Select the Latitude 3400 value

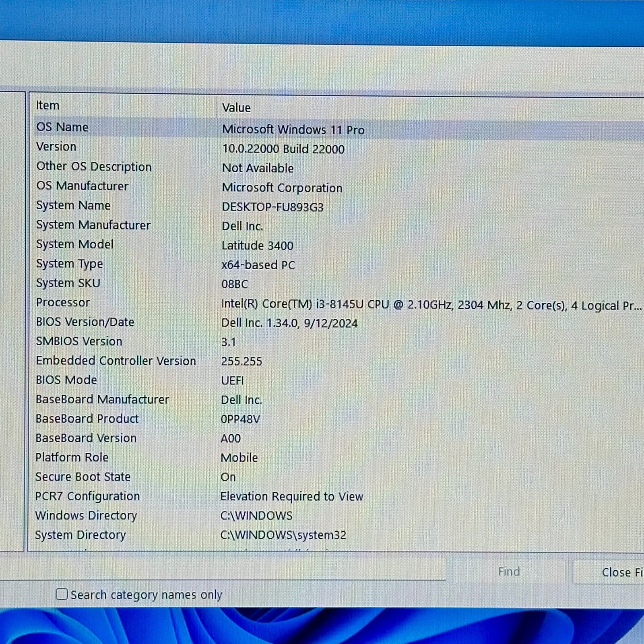pyautogui.click(x=257, y=246)
